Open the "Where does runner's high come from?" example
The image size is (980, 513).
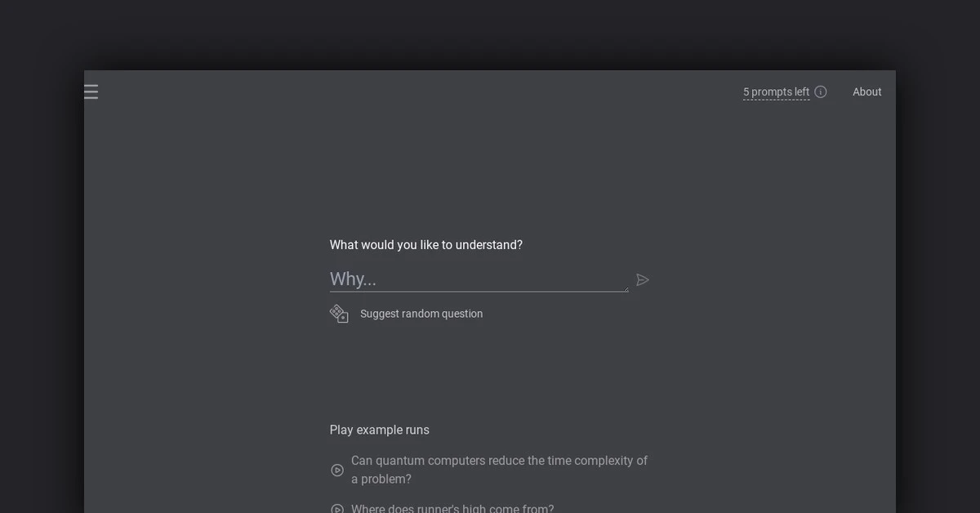(x=453, y=508)
